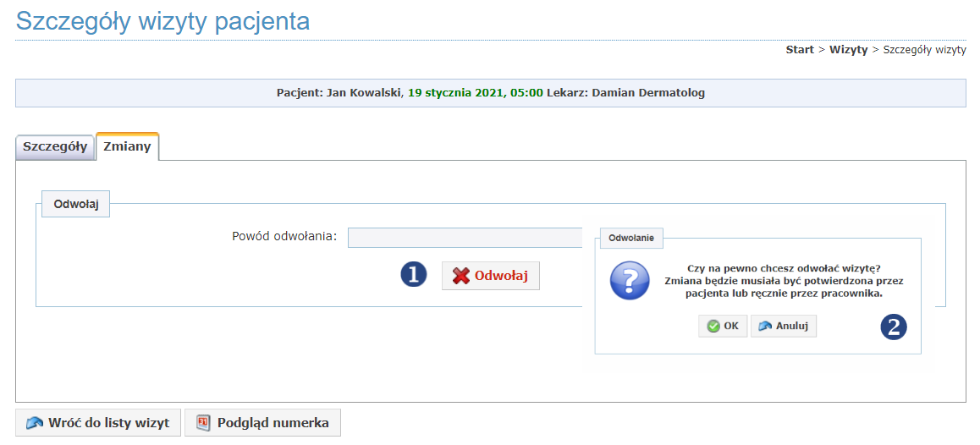980x445 pixels.
Task: Return using Wróć do listy wizyt
Action: click(97, 422)
